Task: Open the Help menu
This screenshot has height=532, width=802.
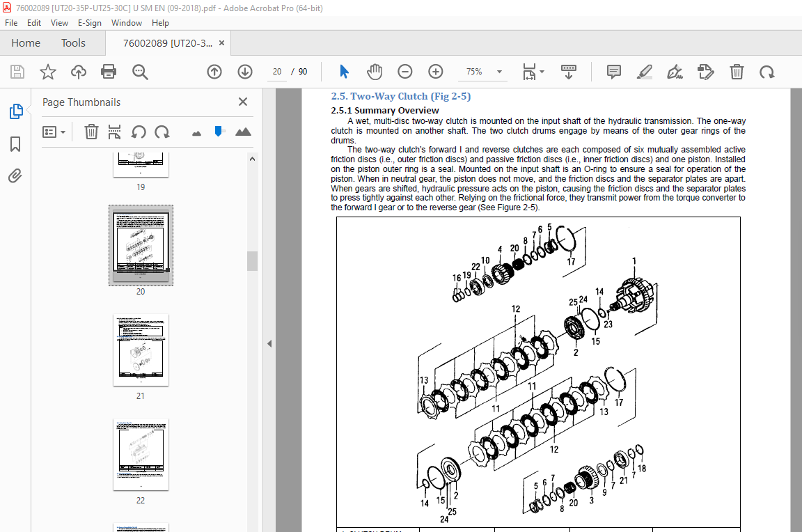Action: click(160, 23)
